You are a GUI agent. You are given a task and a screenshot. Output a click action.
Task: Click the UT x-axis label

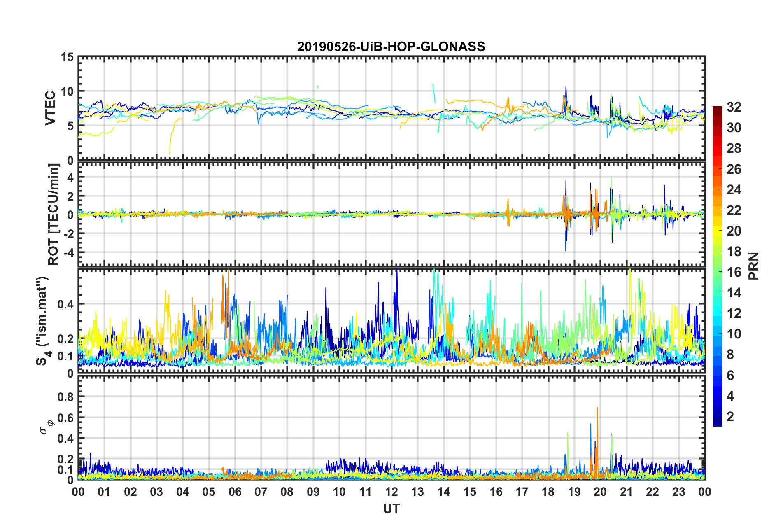point(391,509)
